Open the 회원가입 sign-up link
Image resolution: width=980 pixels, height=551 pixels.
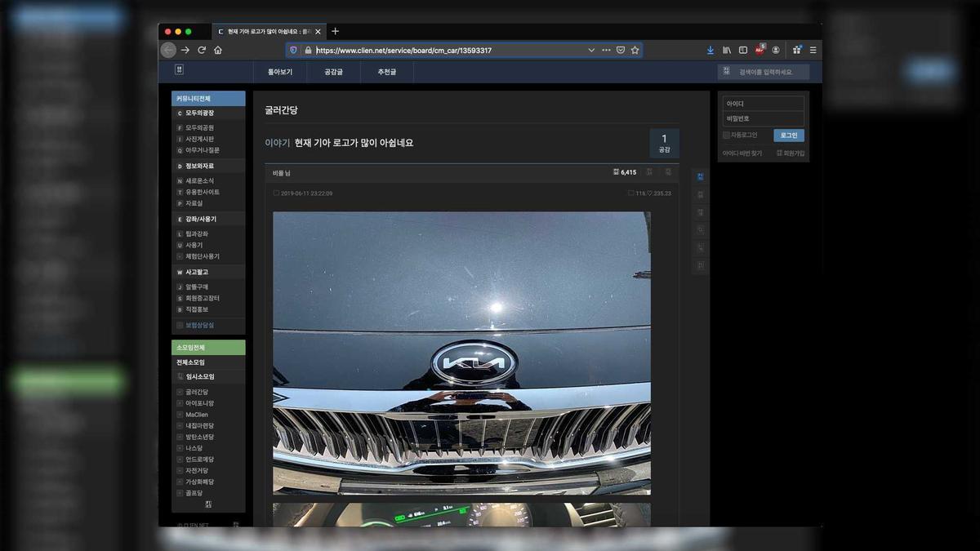pos(791,153)
